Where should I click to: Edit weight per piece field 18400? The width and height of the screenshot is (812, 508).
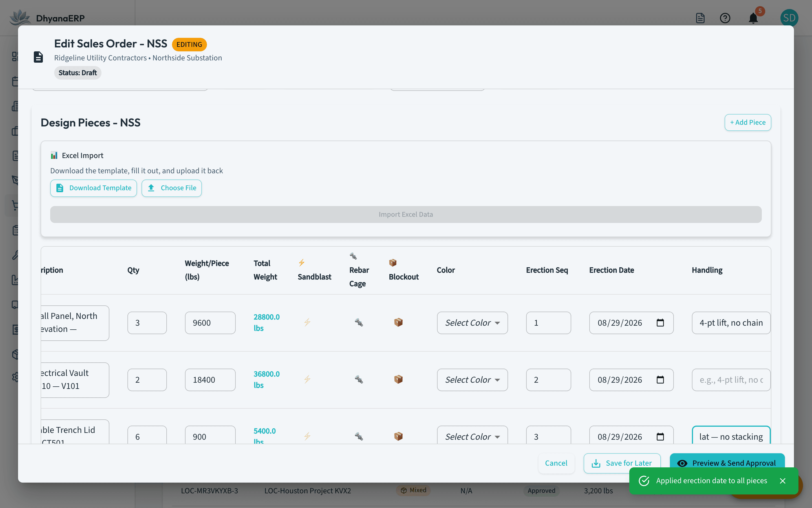coord(210,380)
